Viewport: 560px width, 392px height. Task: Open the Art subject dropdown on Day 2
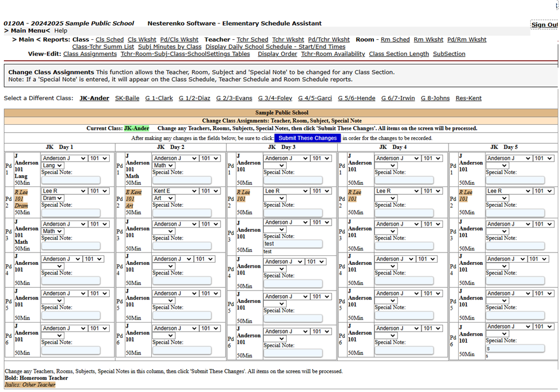coord(164,198)
